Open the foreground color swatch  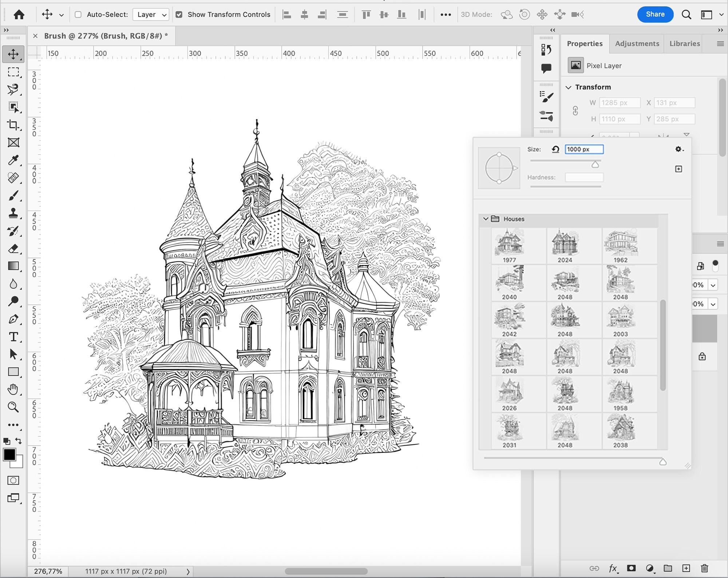10,454
